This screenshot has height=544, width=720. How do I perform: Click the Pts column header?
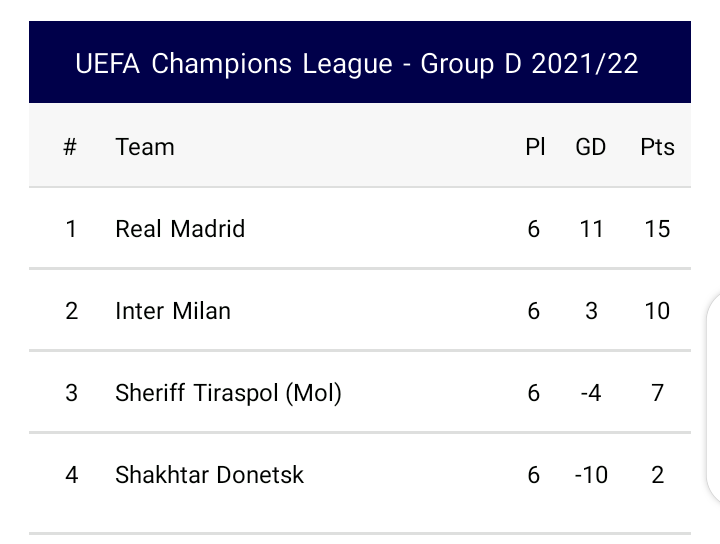(x=657, y=147)
